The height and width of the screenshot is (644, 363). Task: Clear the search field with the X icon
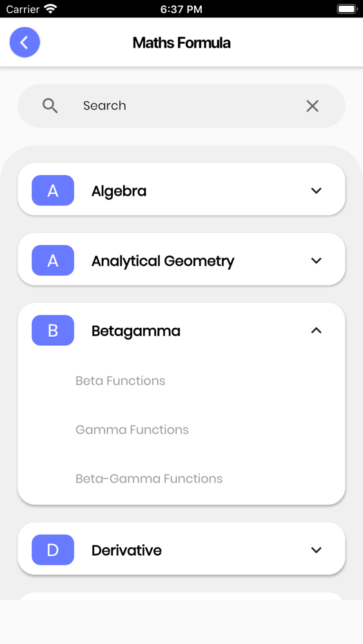pyautogui.click(x=313, y=106)
